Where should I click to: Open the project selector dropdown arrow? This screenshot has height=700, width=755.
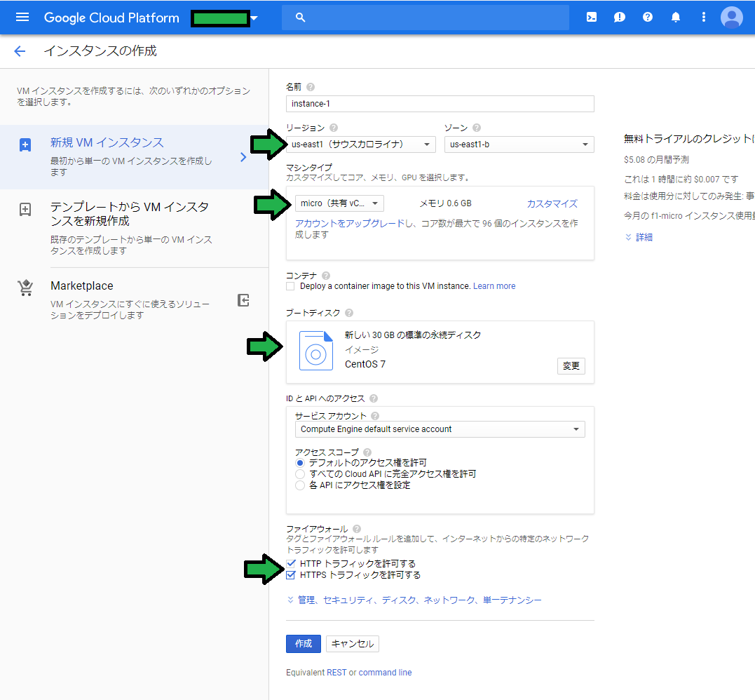(x=254, y=18)
